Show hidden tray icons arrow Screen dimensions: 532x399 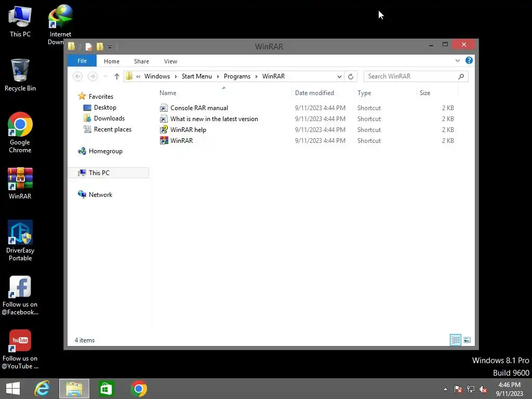(x=445, y=389)
